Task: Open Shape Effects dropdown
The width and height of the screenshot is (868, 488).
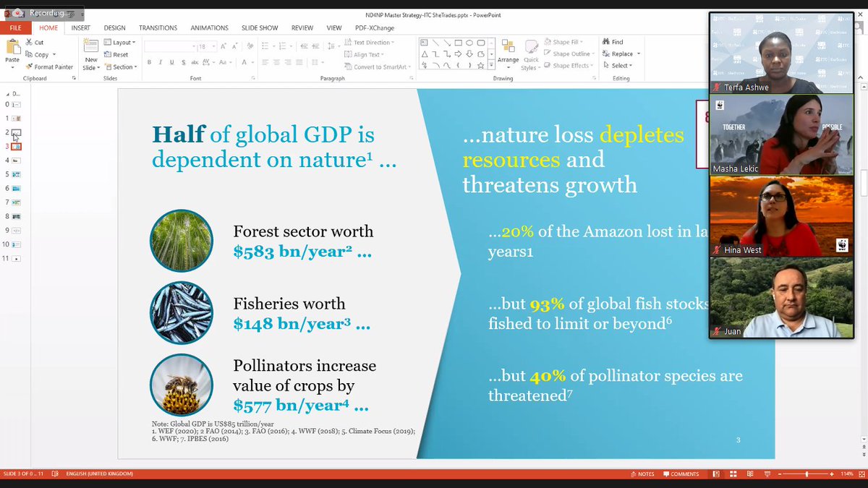Action: click(568, 66)
